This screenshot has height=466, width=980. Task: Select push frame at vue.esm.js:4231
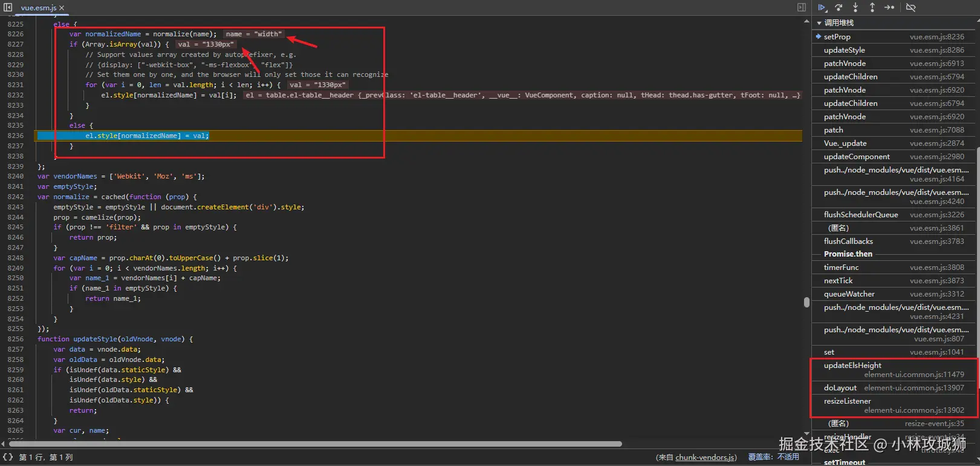(x=894, y=312)
